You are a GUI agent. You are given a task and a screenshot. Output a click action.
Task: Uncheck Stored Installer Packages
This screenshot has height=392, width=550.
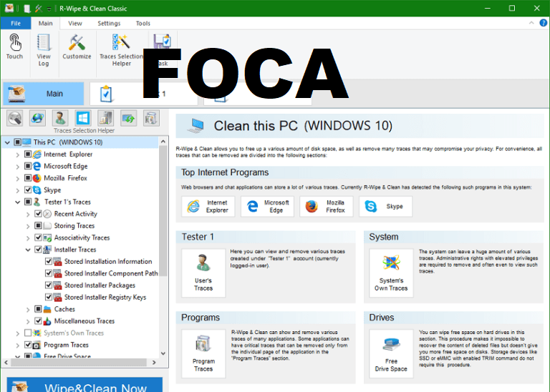coord(49,285)
